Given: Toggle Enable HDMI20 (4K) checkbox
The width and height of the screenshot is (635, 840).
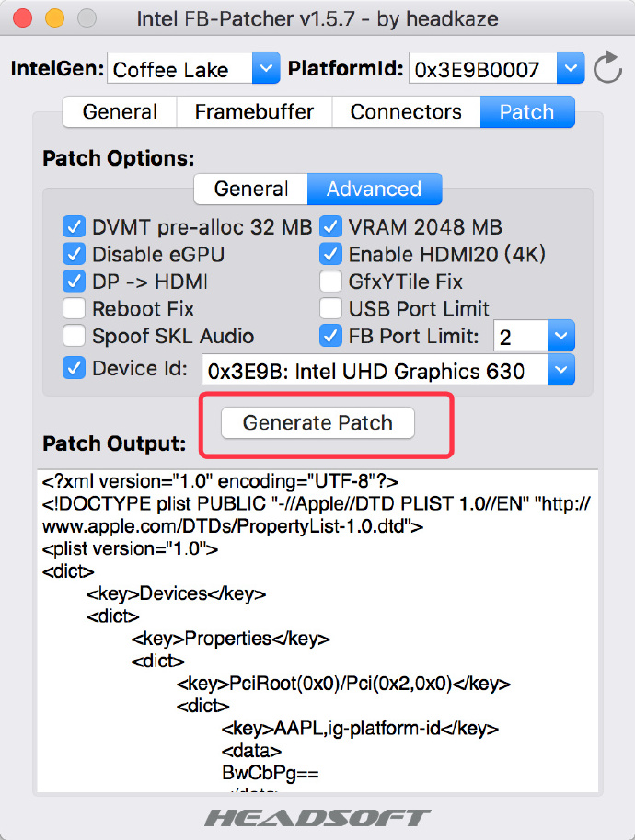Looking at the screenshot, I should pyautogui.click(x=330, y=254).
